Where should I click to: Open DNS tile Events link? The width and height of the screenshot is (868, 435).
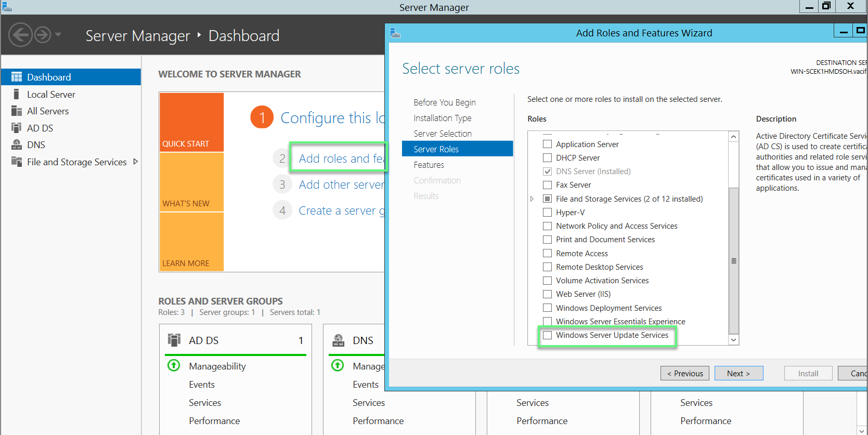366,385
